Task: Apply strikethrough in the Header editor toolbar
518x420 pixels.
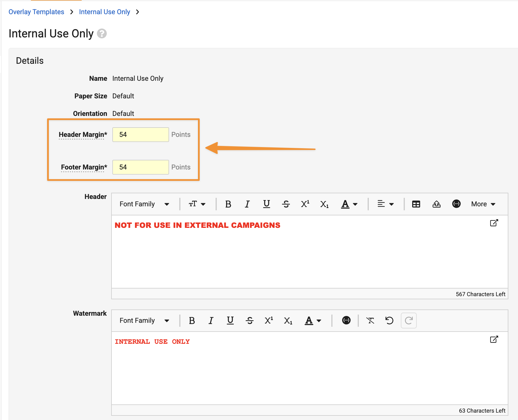Action: (286, 204)
